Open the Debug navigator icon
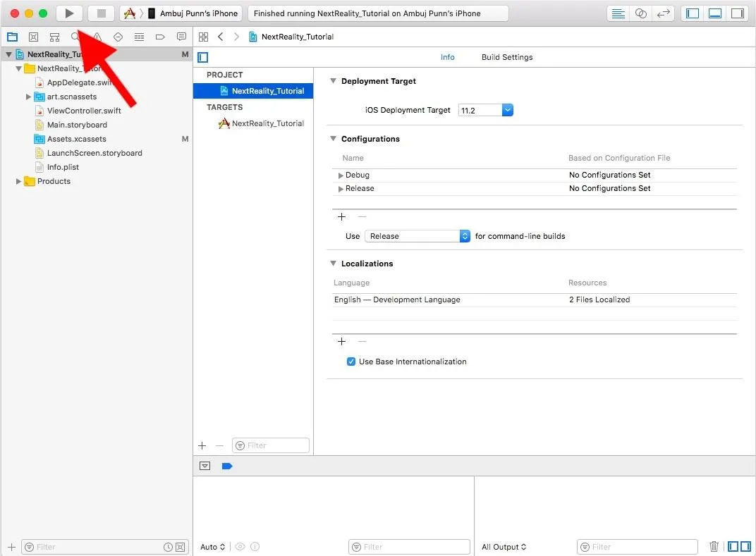Screen dimensions: 756x556 point(139,37)
